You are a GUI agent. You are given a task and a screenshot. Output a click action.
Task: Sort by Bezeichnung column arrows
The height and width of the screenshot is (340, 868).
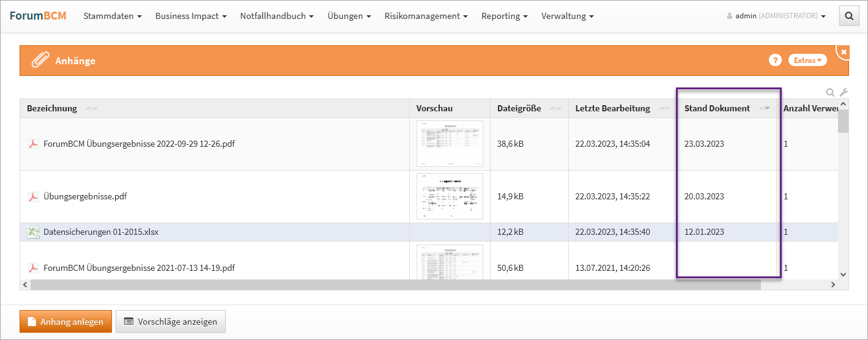pyautogui.click(x=92, y=108)
